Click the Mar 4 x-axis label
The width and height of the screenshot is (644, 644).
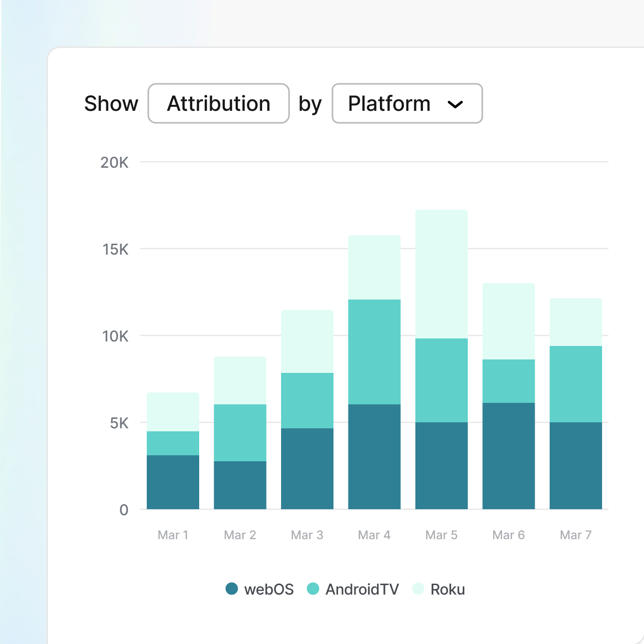(x=374, y=535)
